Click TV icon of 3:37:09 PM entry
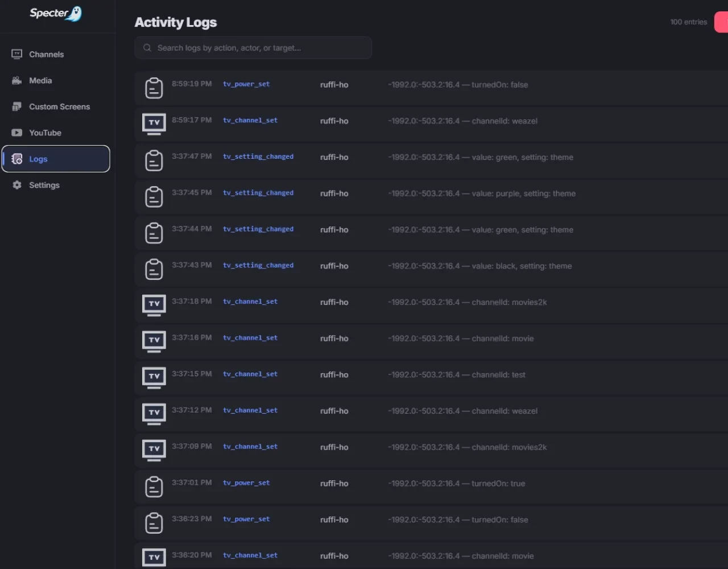Viewport: 728px width, 569px height. [154, 450]
